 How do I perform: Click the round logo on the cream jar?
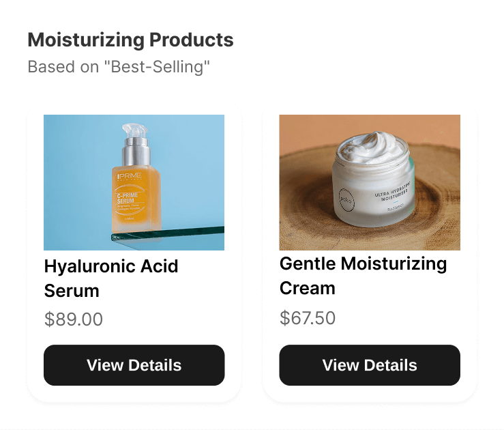[346, 200]
